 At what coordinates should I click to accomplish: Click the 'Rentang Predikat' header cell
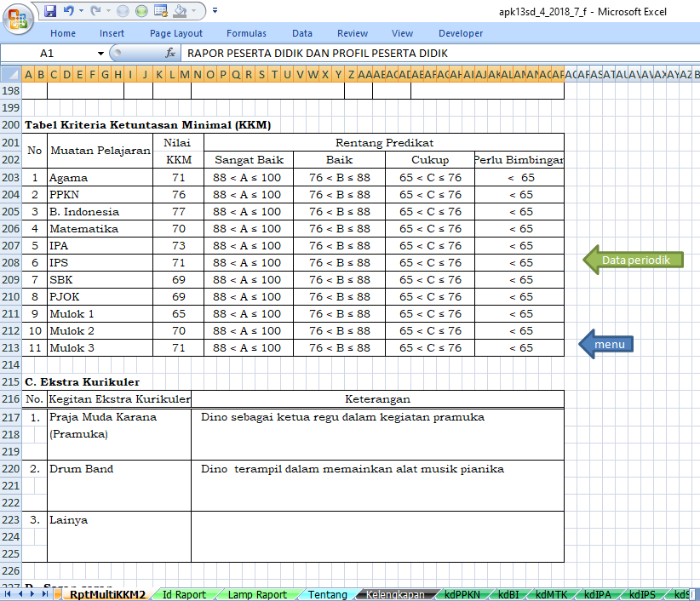[384, 143]
